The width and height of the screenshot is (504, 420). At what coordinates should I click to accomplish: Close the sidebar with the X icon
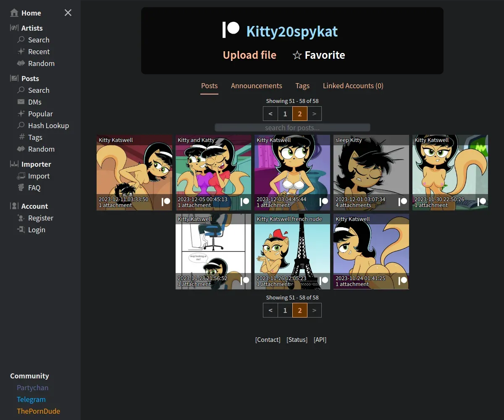click(68, 13)
